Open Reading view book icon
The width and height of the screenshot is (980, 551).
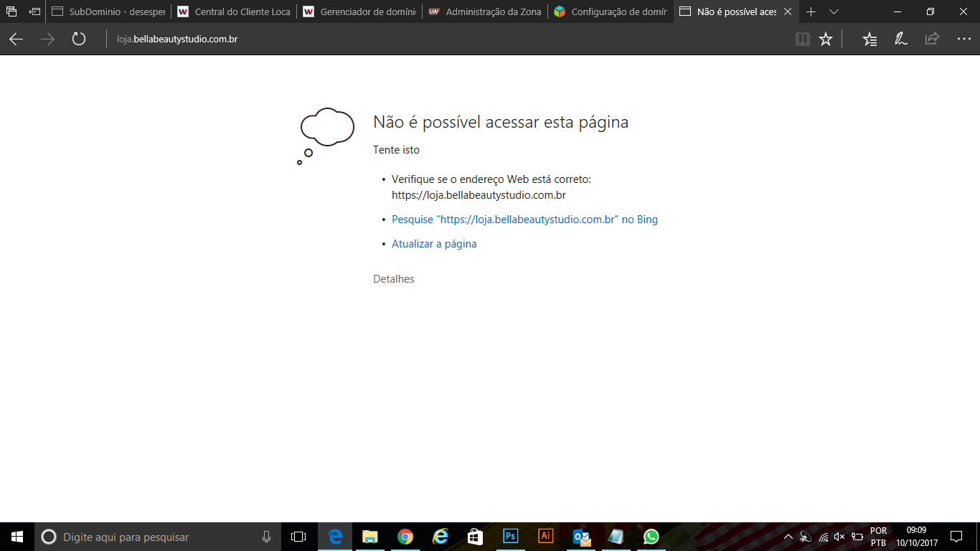point(803,39)
